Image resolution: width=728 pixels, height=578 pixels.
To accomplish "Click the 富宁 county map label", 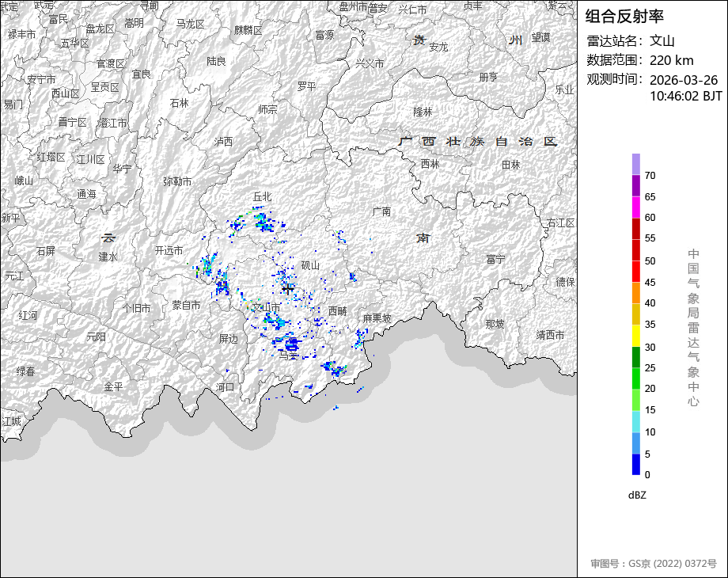I will (495, 259).
